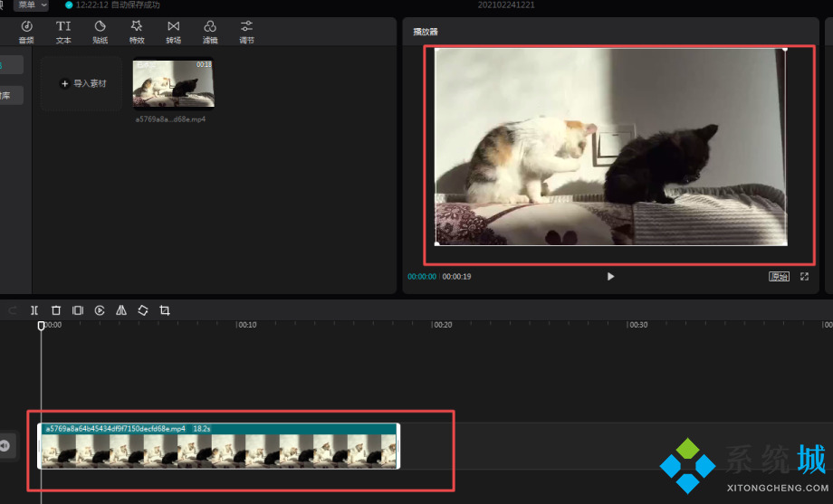Switch to the 音频 tab
This screenshot has width=833, height=504.
(x=26, y=32)
